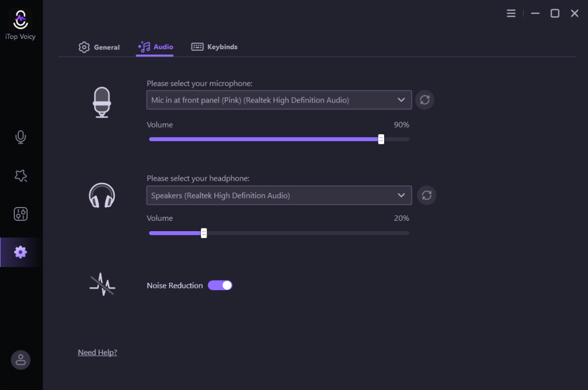Click the iTop Voicy logo

coord(21,20)
